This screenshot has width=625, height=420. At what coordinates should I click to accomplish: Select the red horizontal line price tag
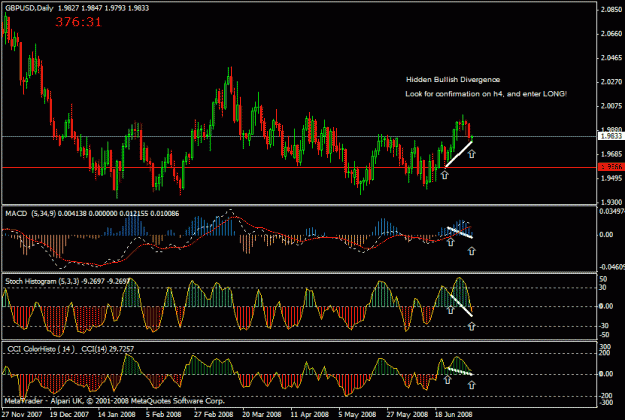[x=611, y=167]
